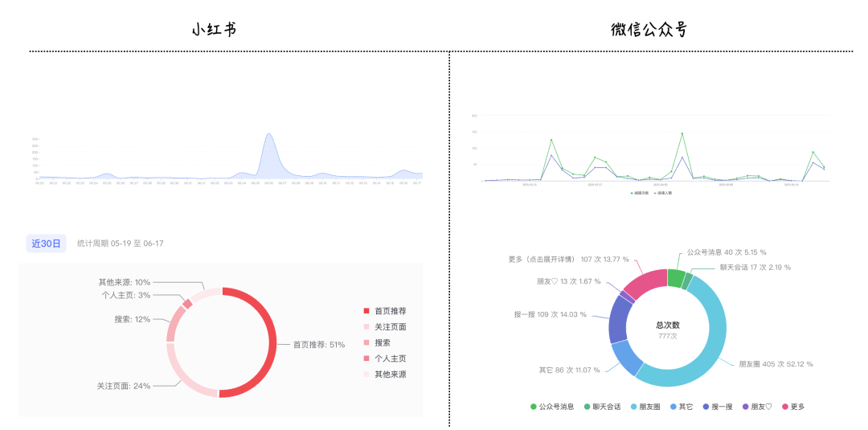868x430 pixels.
Task: Click the 朋友♡ 13 次 1.67 % label
Action: [x=568, y=281]
